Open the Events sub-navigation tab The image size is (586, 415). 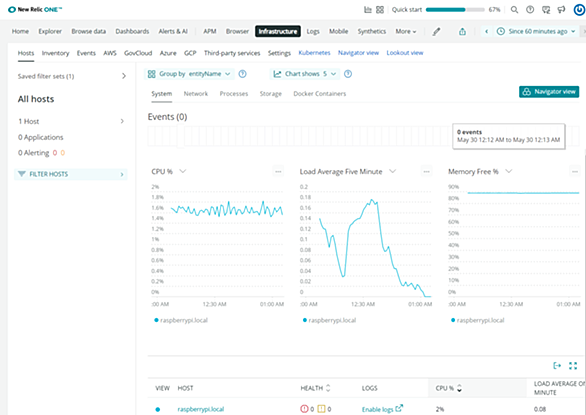(86, 53)
